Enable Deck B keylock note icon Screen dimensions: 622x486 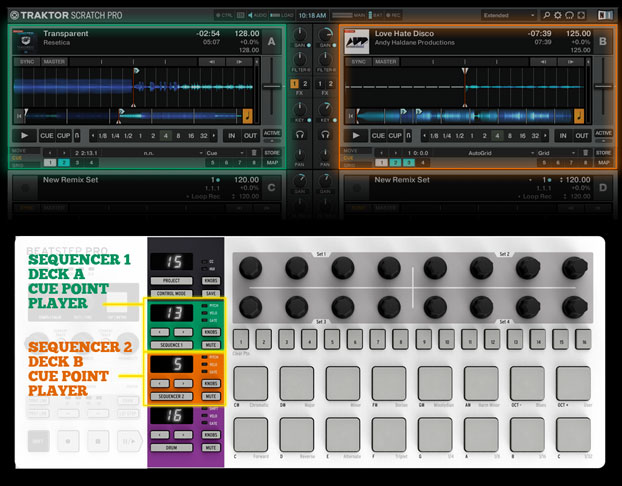[579, 116]
